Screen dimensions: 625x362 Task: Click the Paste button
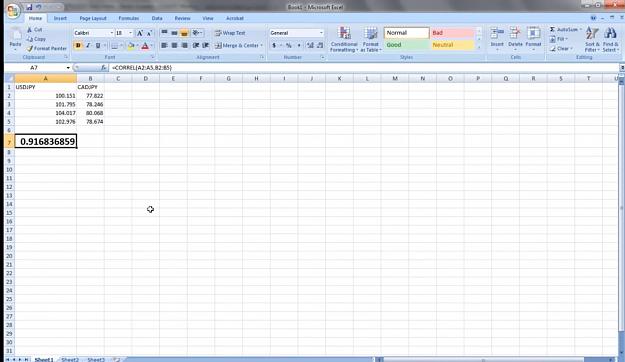(15, 39)
